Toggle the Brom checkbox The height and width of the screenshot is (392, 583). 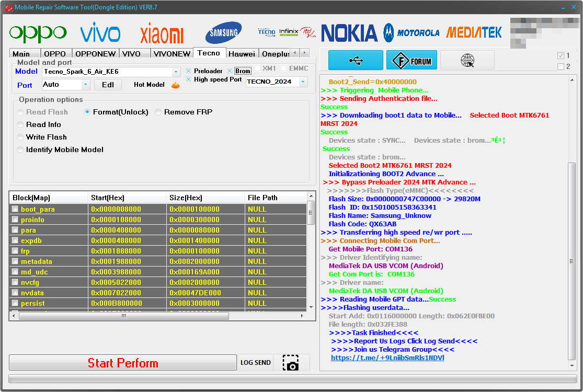(230, 71)
